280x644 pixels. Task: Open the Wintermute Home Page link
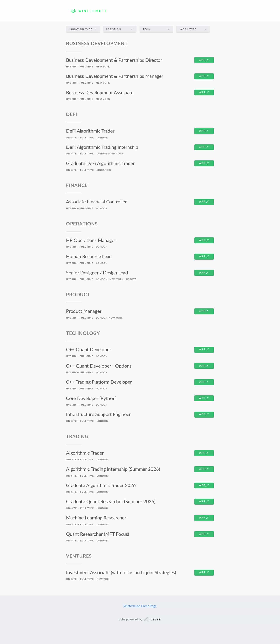pyautogui.click(x=140, y=606)
